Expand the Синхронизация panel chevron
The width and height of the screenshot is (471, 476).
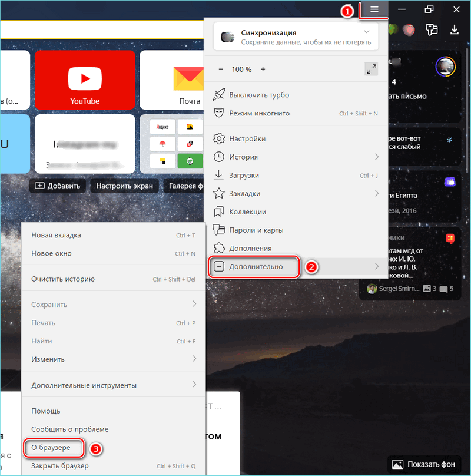point(367,32)
